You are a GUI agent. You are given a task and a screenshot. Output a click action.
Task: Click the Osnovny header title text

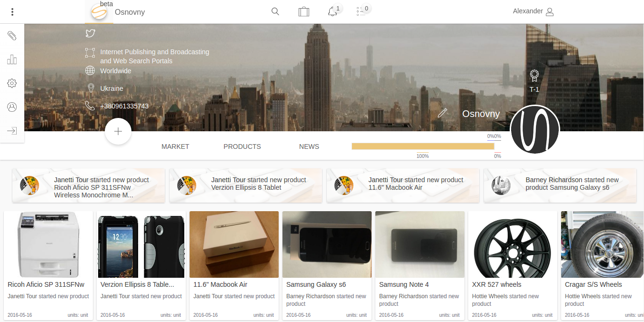coord(130,12)
